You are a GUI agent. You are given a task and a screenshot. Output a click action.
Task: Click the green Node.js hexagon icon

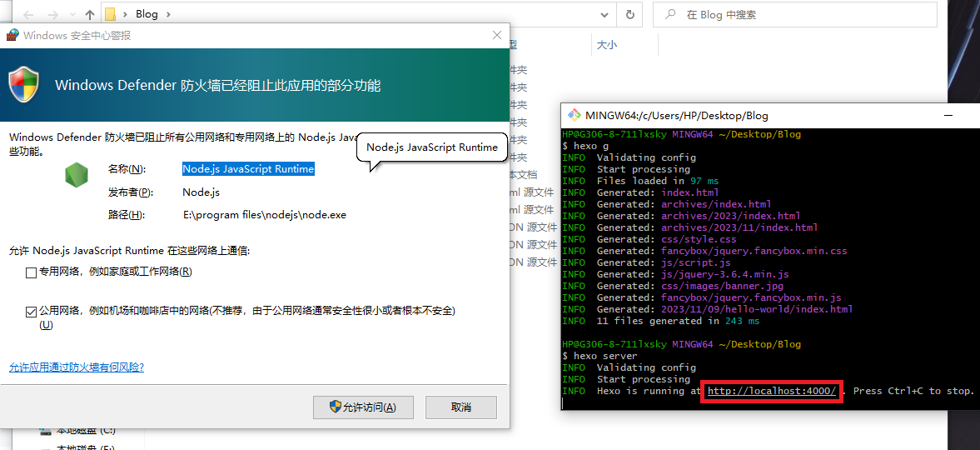(x=77, y=173)
